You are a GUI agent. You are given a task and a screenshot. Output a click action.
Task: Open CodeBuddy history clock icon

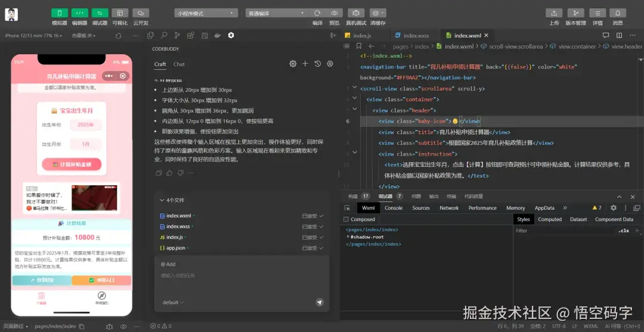pyautogui.click(x=317, y=64)
